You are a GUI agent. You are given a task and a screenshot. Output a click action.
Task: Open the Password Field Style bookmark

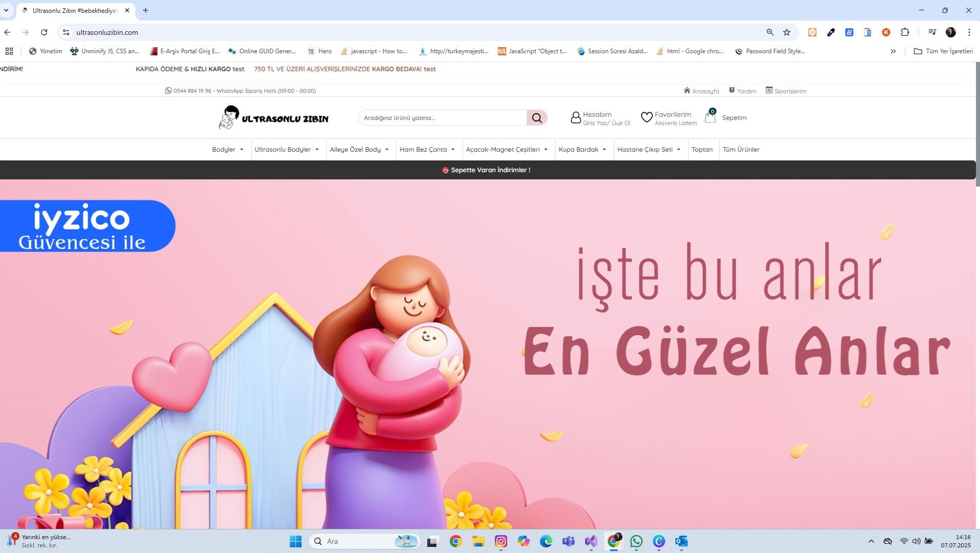point(770,51)
